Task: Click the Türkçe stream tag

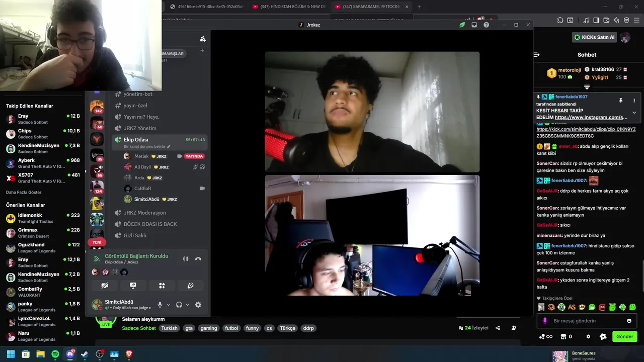Action: click(x=288, y=328)
